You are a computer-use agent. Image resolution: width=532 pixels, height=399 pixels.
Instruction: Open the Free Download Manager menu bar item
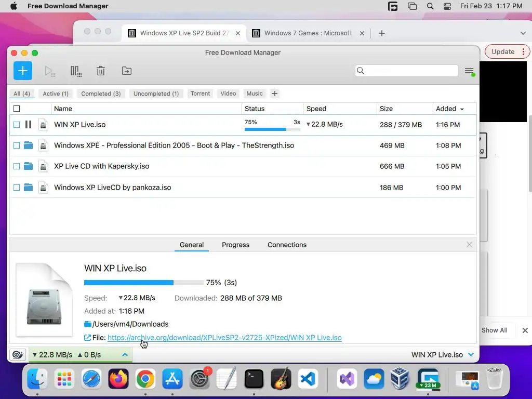click(x=68, y=6)
